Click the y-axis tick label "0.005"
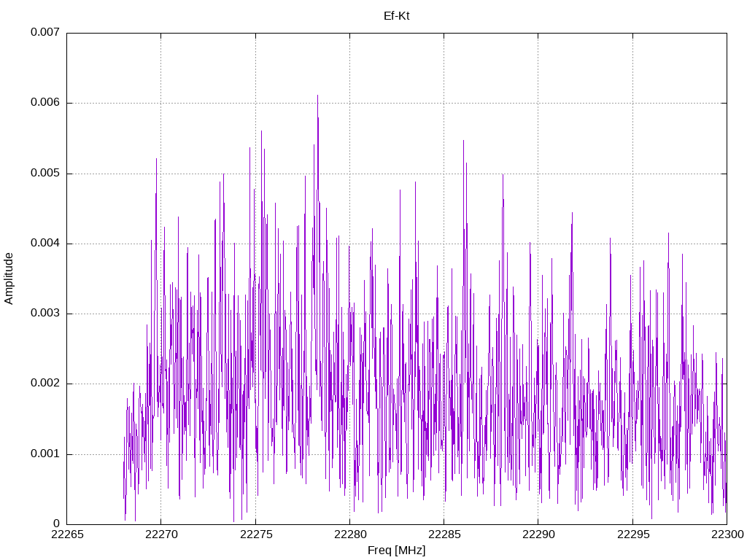The width and height of the screenshot is (747, 560). click(45, 173)
